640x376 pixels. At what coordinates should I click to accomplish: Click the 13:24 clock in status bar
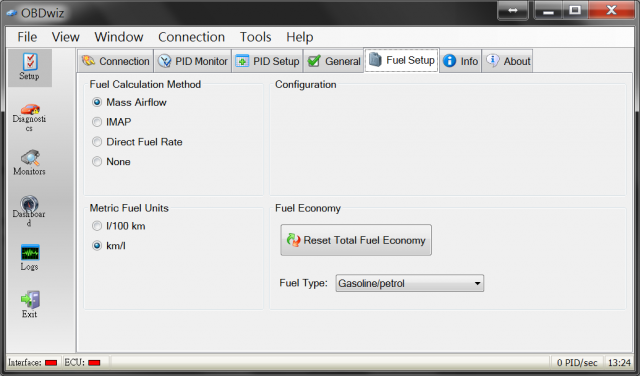click(619, 363)
